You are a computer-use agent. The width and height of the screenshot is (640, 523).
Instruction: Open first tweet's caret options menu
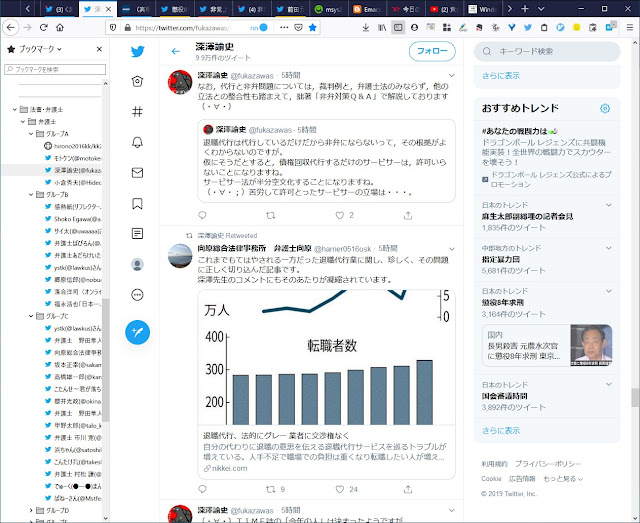click(x=451, y=75)
